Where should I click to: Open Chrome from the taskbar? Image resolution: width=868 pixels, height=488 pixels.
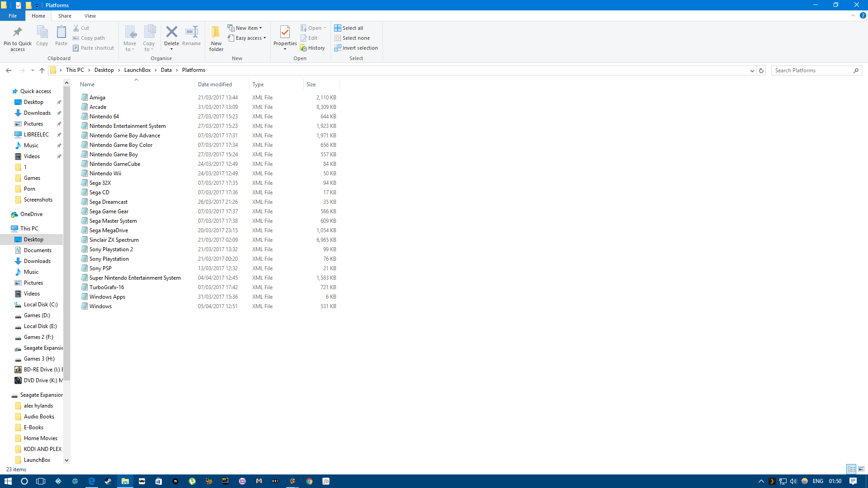pos(309,481)
